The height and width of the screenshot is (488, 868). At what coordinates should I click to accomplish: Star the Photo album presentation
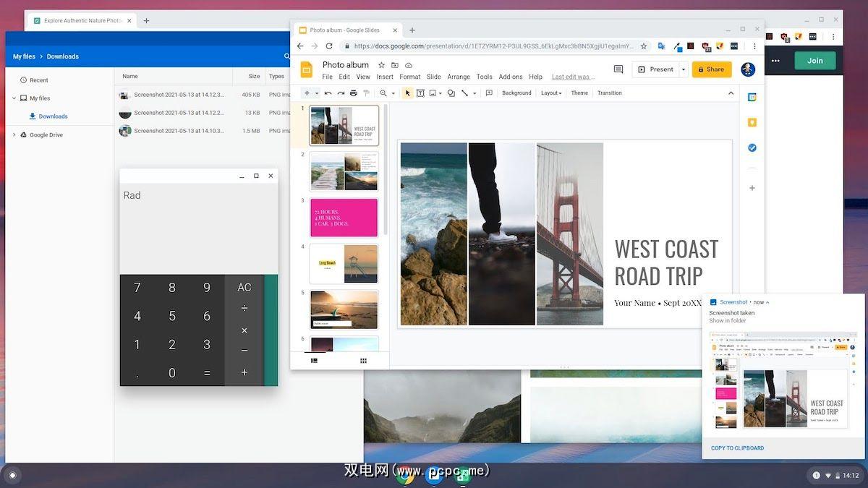coord(382,65)
